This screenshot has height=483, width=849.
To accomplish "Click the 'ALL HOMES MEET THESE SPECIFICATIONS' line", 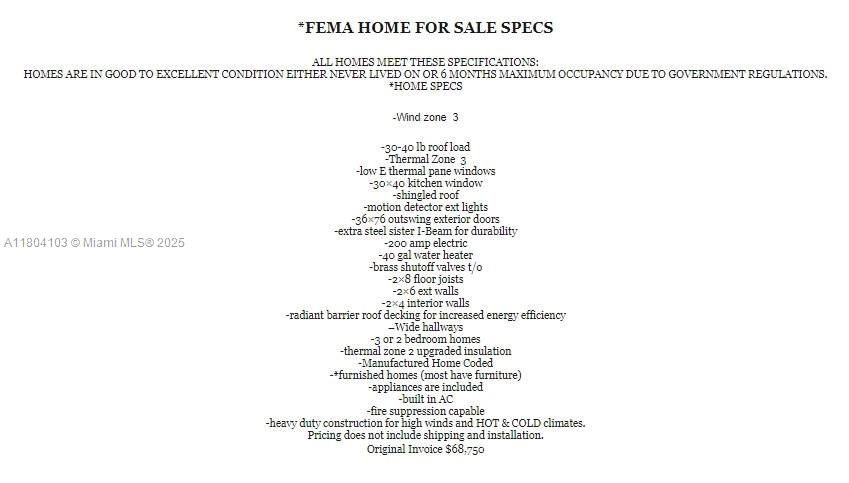I will tap(425, 62).
